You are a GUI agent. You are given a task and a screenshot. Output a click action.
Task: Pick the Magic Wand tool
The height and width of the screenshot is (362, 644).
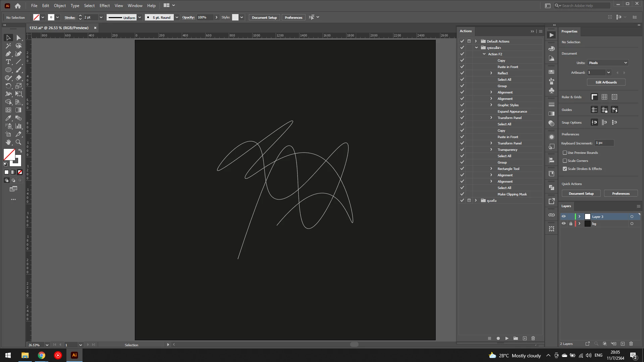point(8,46)
